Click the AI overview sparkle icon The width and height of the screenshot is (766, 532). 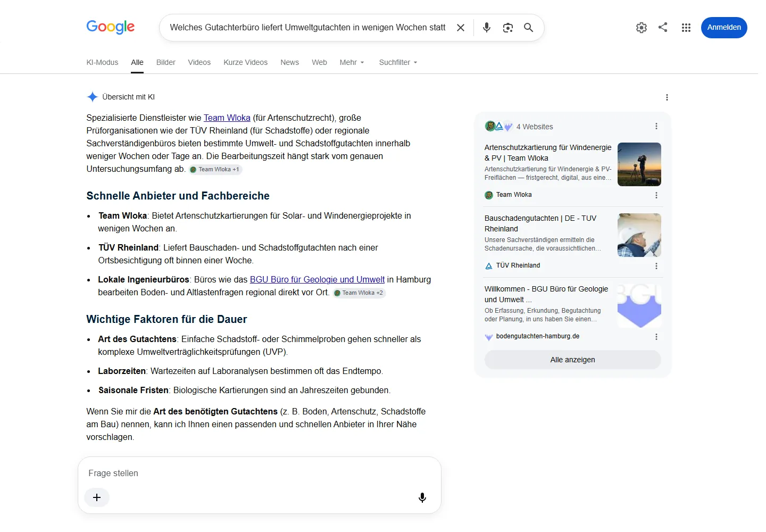[92, 97]
